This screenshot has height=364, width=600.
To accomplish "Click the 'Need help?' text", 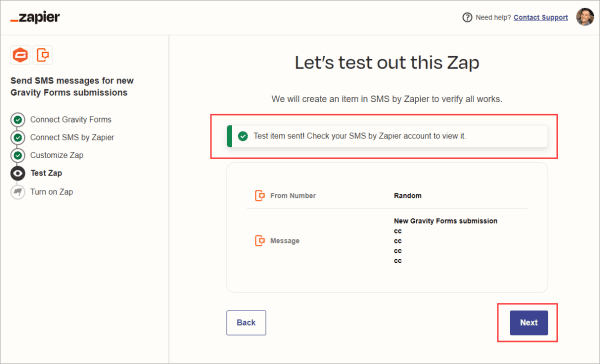I will click(493, 17).
